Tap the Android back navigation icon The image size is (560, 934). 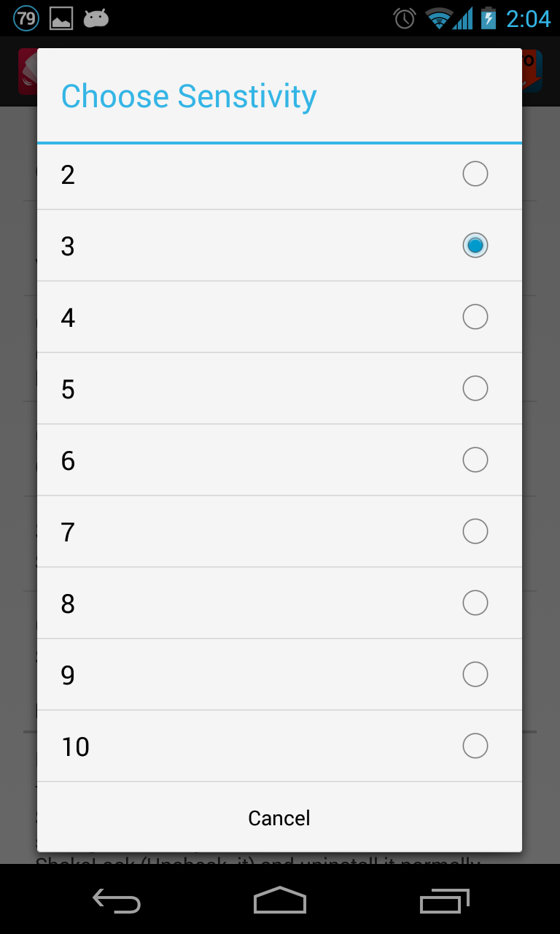coord(117,900)
